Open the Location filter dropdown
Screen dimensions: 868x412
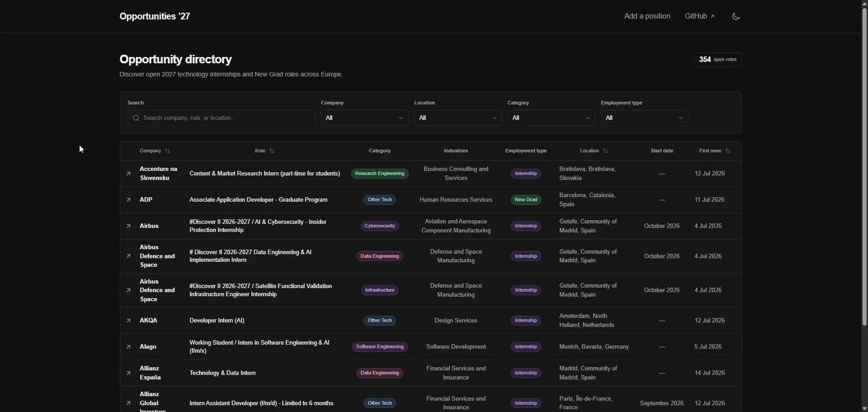pyautogui.click(x=458, y=118)
